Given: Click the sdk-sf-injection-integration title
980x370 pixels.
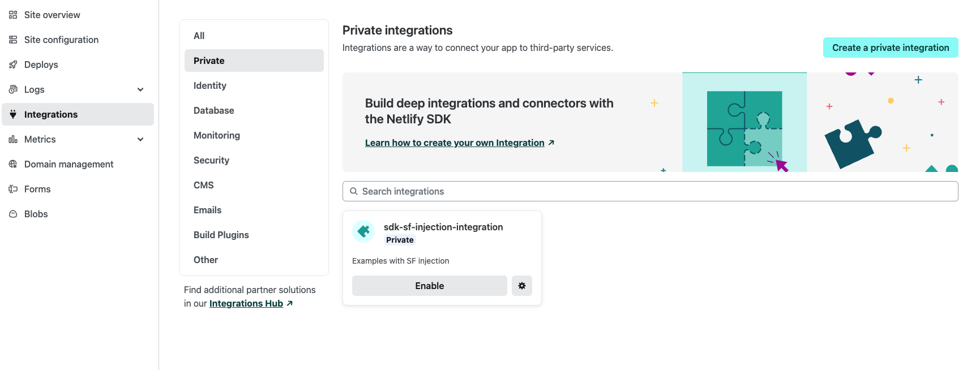Looking at the screenshot, I should point(443,227).
